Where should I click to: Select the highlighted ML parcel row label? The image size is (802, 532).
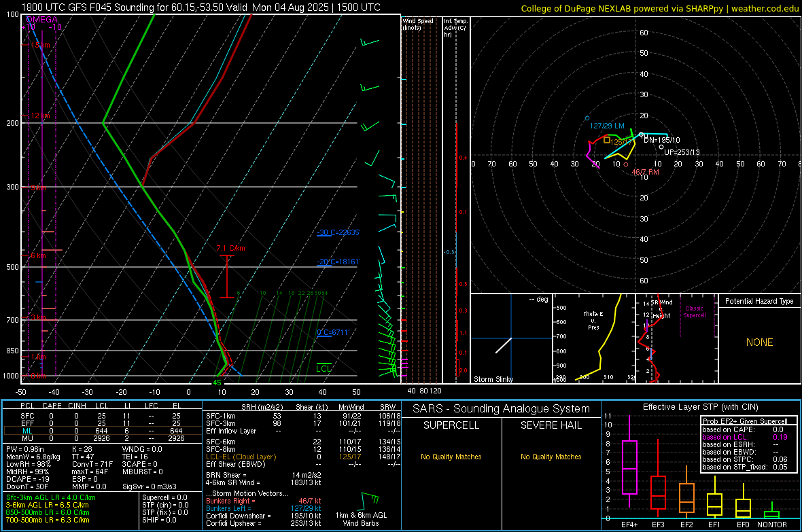tap(27, 431)
